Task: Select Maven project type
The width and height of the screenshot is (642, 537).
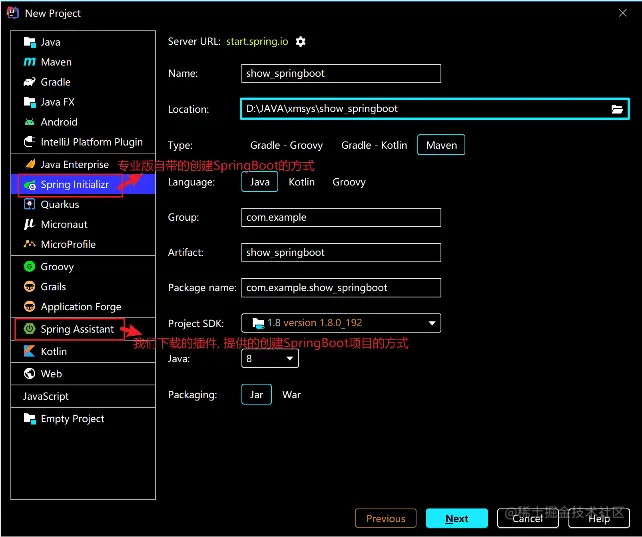Action: click(441, 145)
